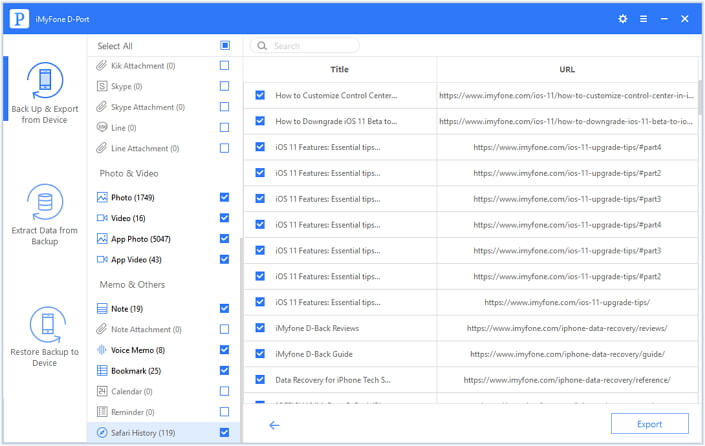Check the Calendar (0) checkbox

tap(224, 391)
